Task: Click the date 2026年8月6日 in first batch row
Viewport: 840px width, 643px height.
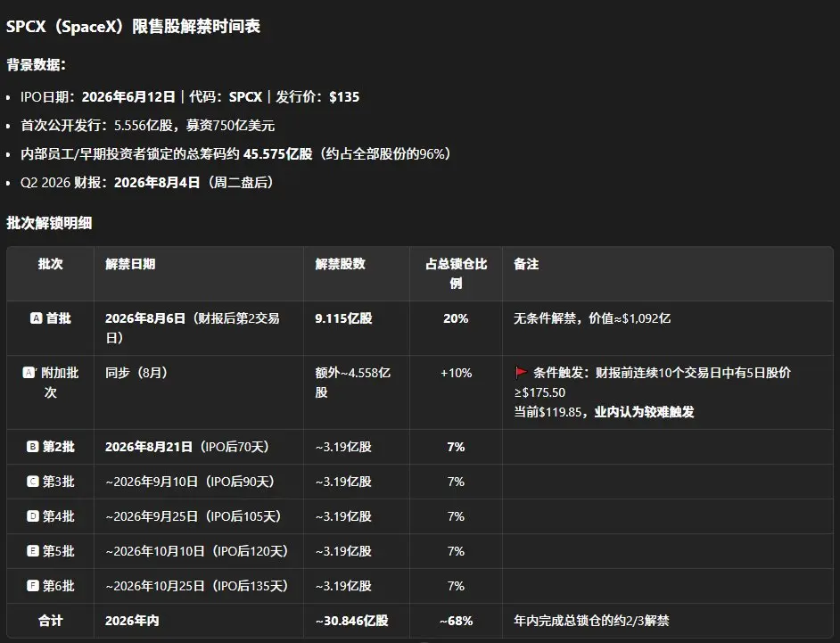Action: [x=145, y=318]
